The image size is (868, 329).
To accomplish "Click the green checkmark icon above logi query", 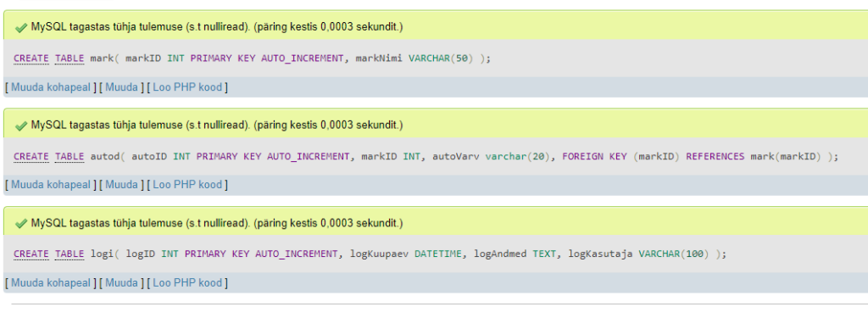I will coord(21,224).
